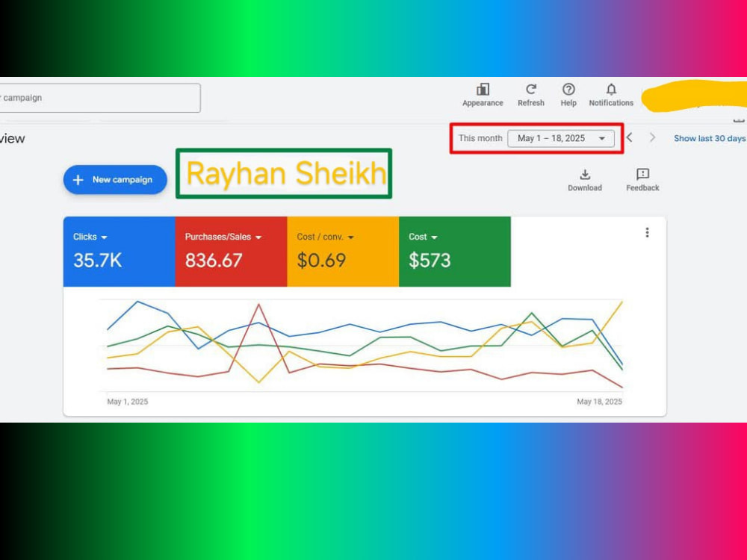
Task: Change the Purchases/Sales metric dropdown
Action: click(223, 237)
